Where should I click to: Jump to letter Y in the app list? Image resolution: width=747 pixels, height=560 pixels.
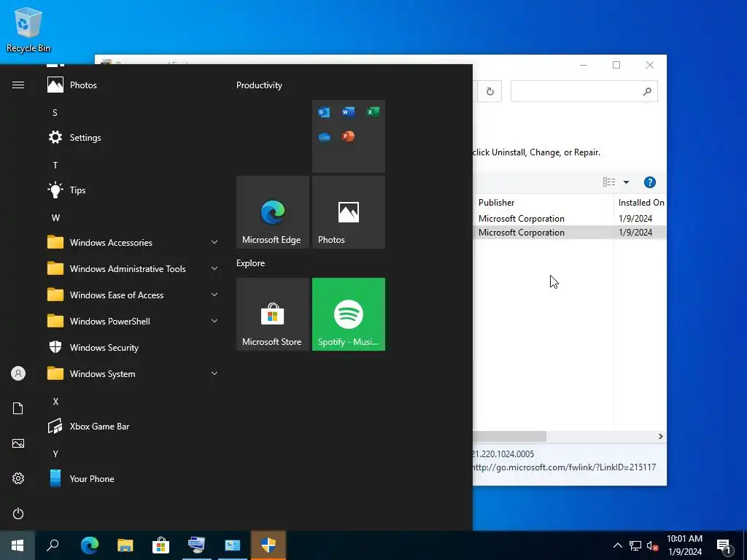[x=55, y=454]
